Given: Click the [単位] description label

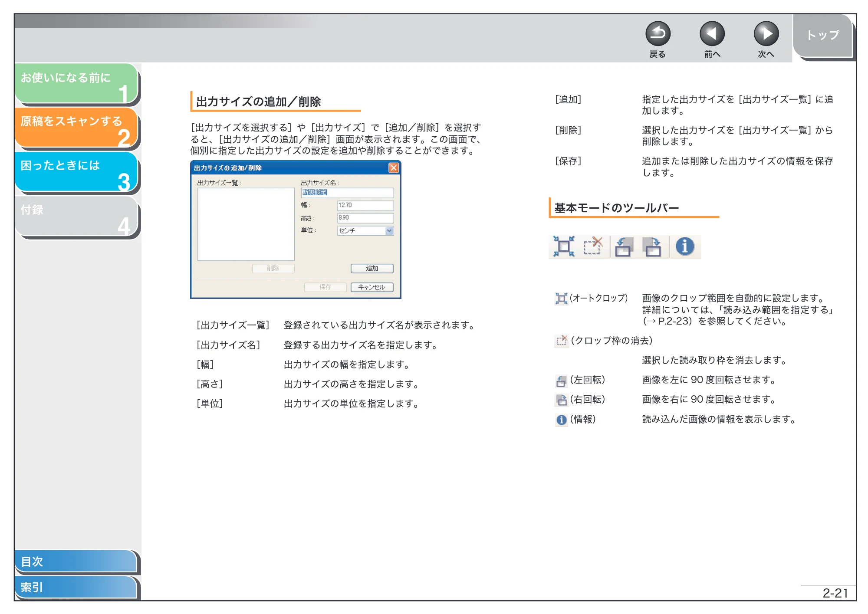Looking at the screenshot, I should [x=210, y=404].
